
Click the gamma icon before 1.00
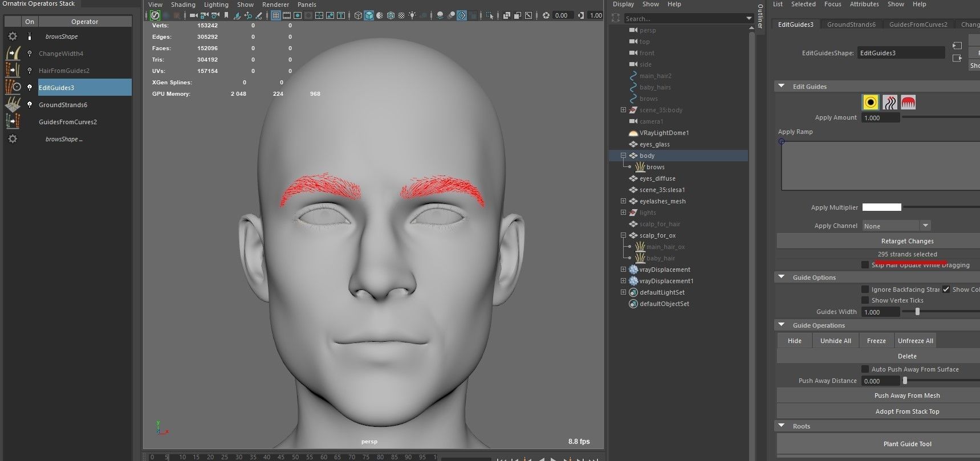click(580, 15)
